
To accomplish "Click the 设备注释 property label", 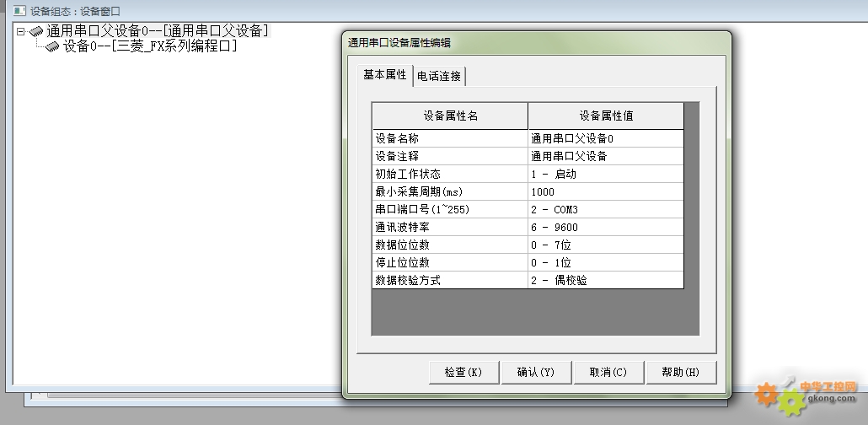I will [x=450, y=156].
